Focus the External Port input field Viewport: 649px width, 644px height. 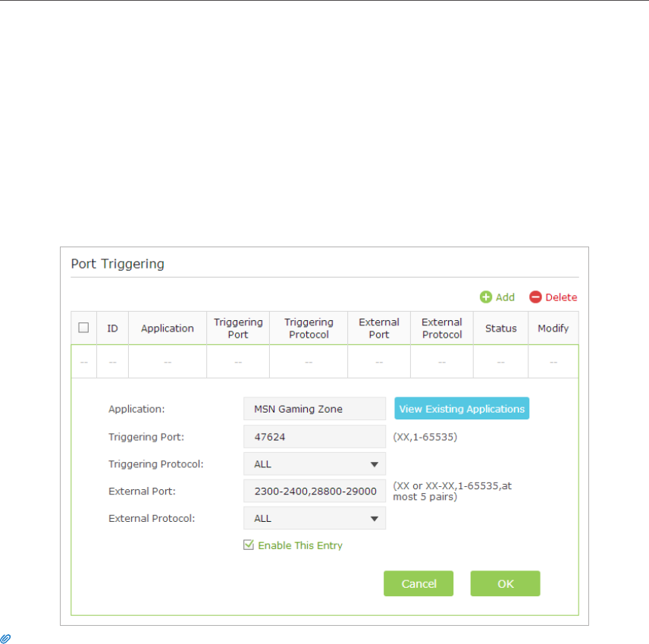315,491
